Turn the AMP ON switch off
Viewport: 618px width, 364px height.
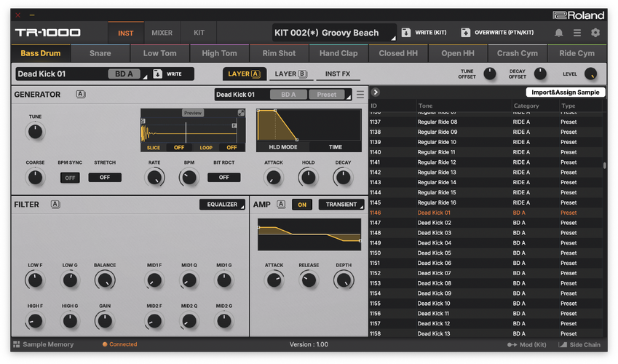click(302, 205)
